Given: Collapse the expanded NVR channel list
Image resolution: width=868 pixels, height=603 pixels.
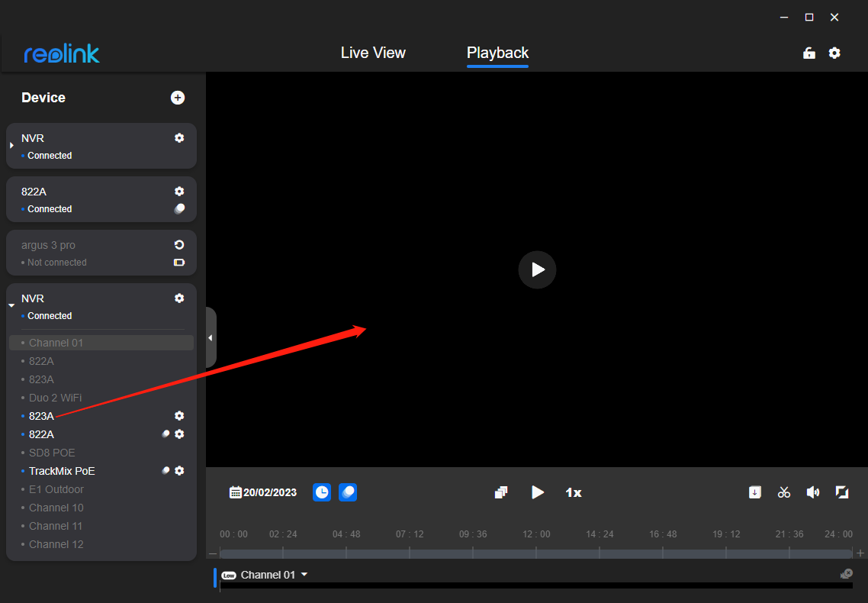Looking at the screenshot, I should 11,305.
